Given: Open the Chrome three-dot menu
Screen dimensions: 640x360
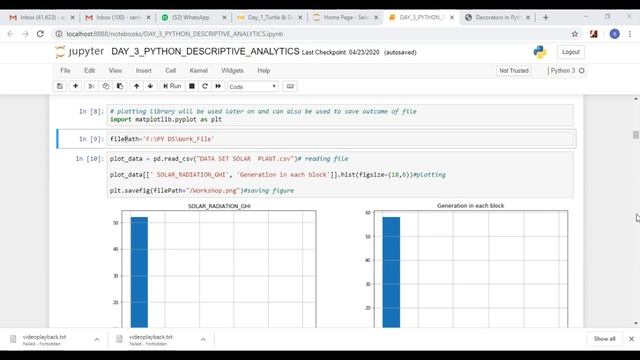Looking at the screenshot, I should point(630,34).
